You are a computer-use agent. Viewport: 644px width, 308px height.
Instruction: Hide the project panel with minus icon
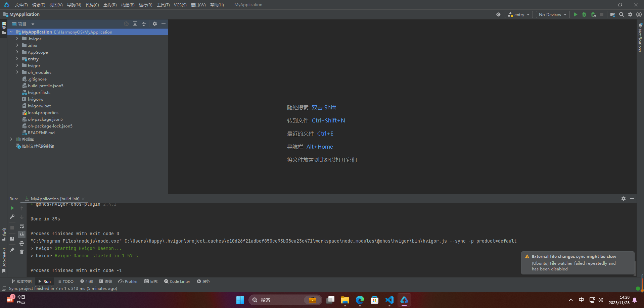point(164,24)
